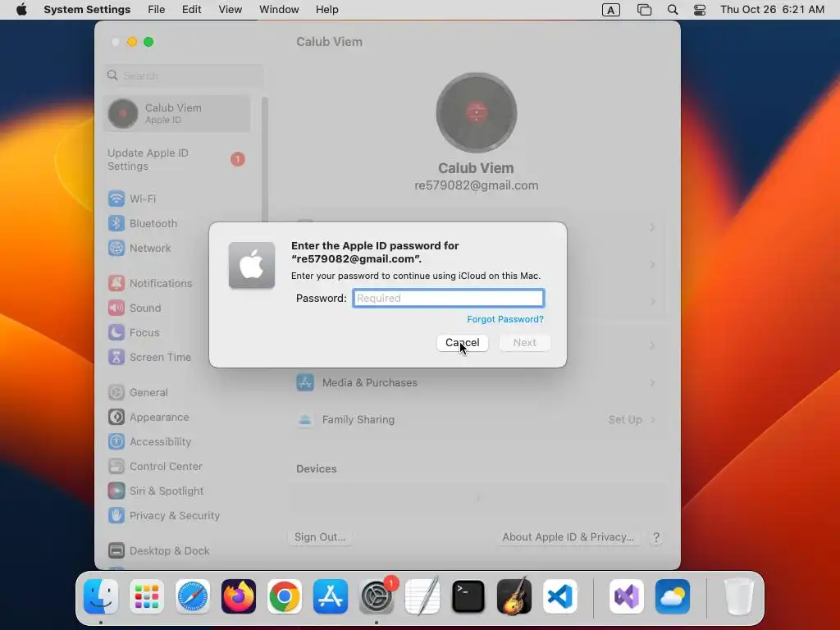Open GarageBand from the Dock
The image size is (840, 630).
(514, 596)
